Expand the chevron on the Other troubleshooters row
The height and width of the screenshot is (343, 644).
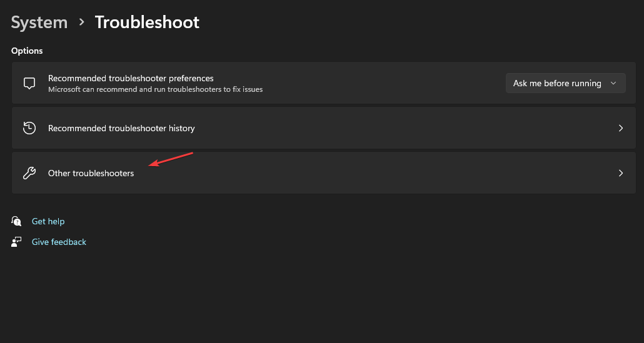tap(621, 173)
